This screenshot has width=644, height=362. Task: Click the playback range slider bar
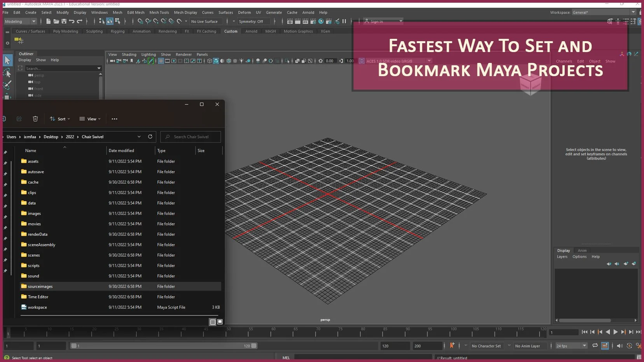click(x=163, y=346)
